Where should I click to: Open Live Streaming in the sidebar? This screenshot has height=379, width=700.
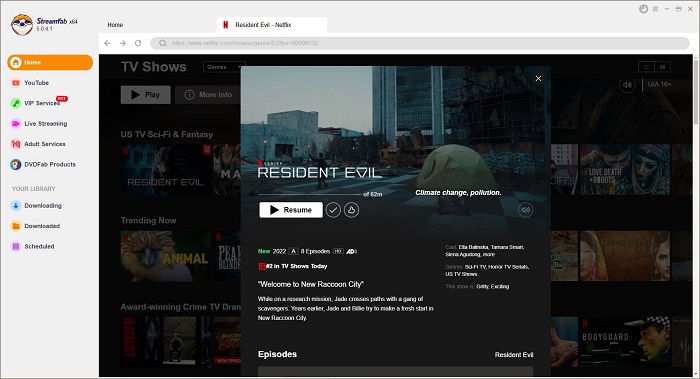pyautogui.click(x=39, y=124)
